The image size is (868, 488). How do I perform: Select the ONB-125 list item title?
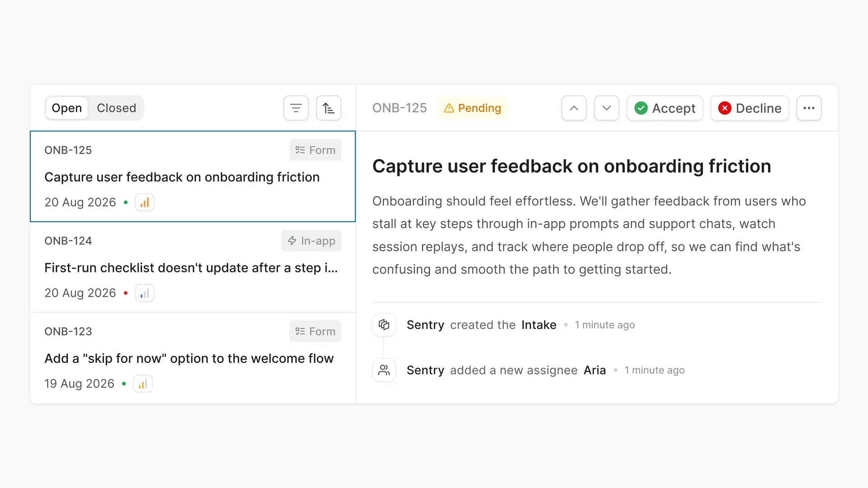(x=182, y=177)
